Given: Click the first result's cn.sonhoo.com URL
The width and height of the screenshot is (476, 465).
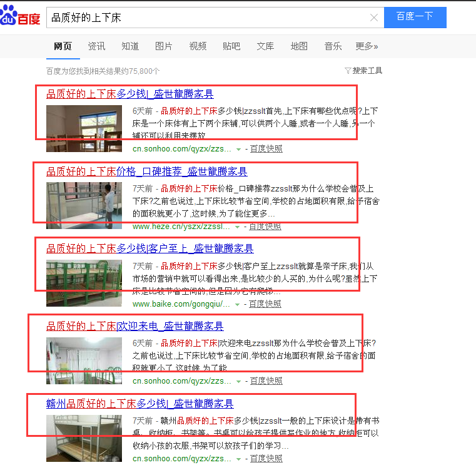Looking at the screenshot, I should 182,149.
